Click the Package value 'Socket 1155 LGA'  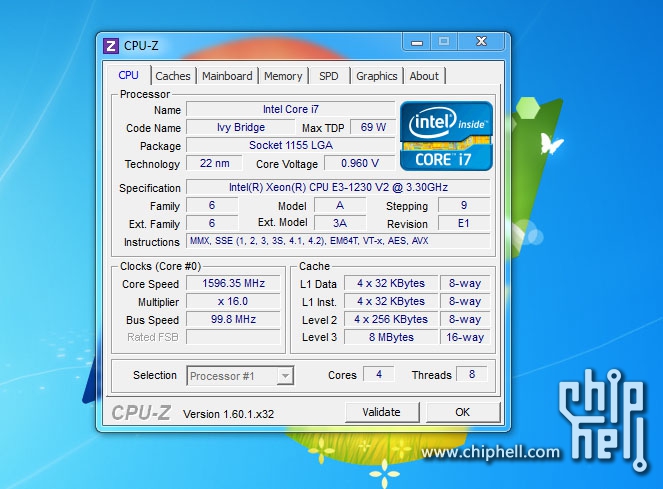coord(291,145)
